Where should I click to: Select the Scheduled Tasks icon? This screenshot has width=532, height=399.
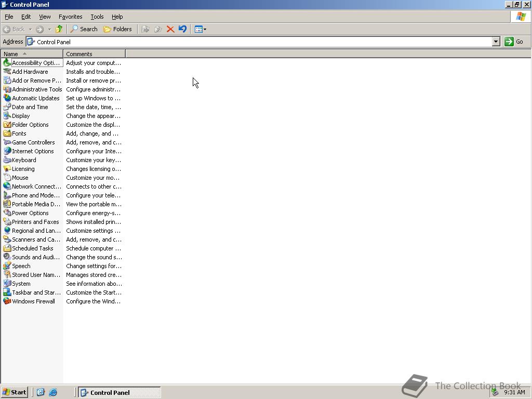click(7, 248)
